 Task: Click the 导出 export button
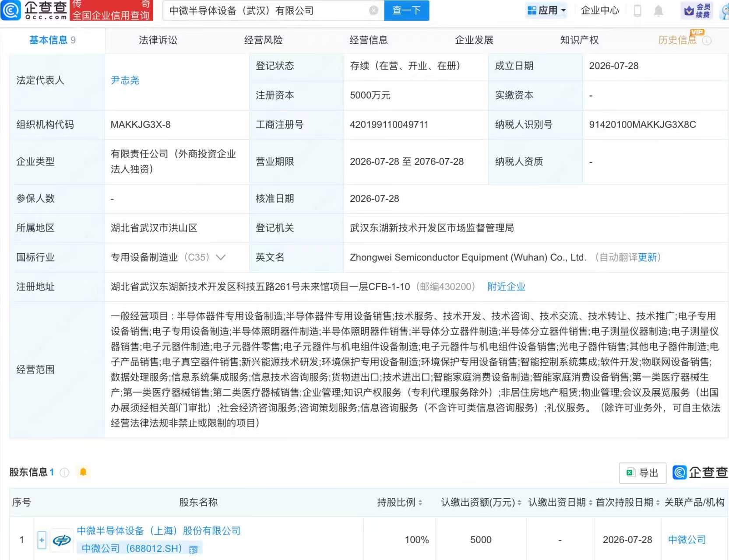643,473
